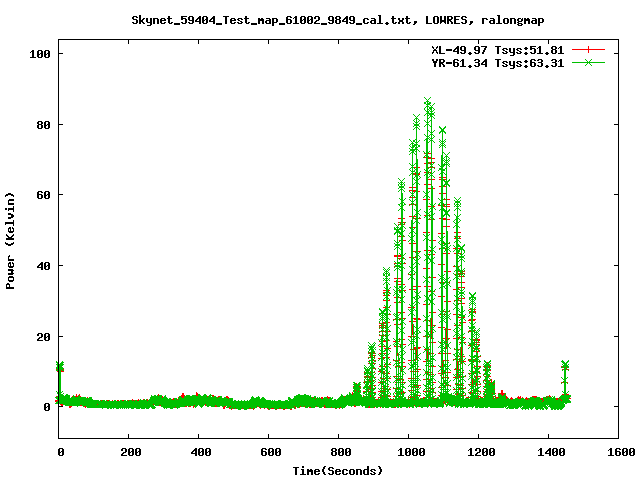Viewport: 640px width, 480px height.
Task: Click the x-axis tick label 1400
Action: pyautogui.click(x=551, y=452)
